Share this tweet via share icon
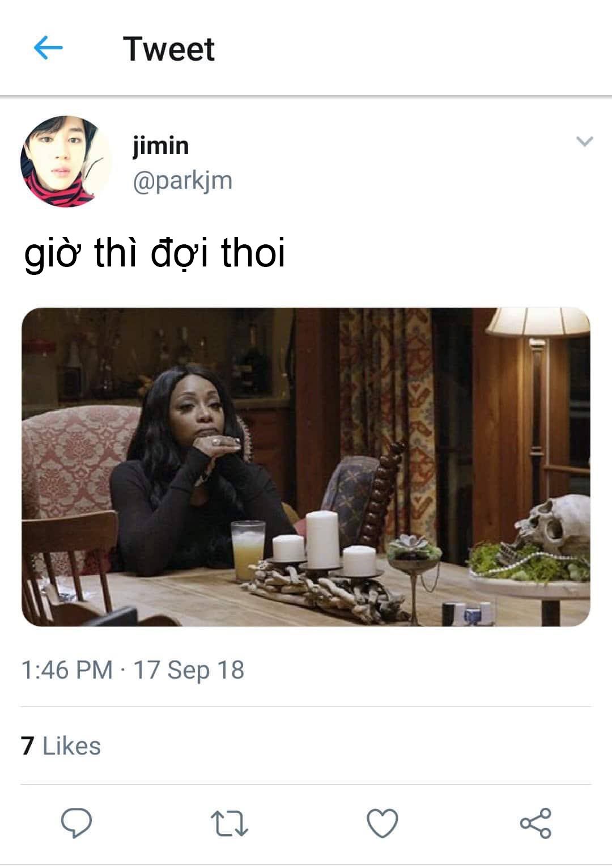This screenshot has width=612, height=868. 535,823
